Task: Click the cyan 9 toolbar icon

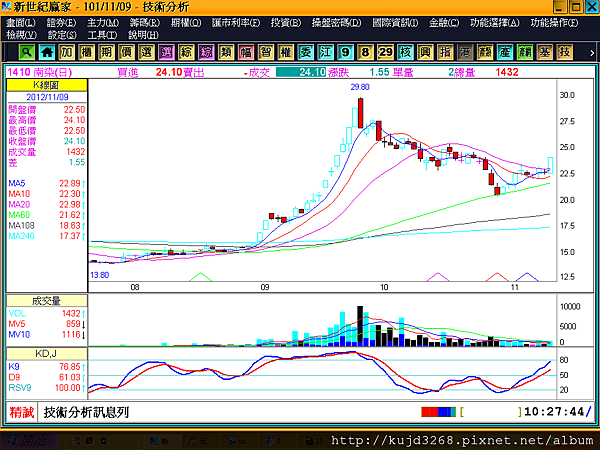Action: pos(345,52)
